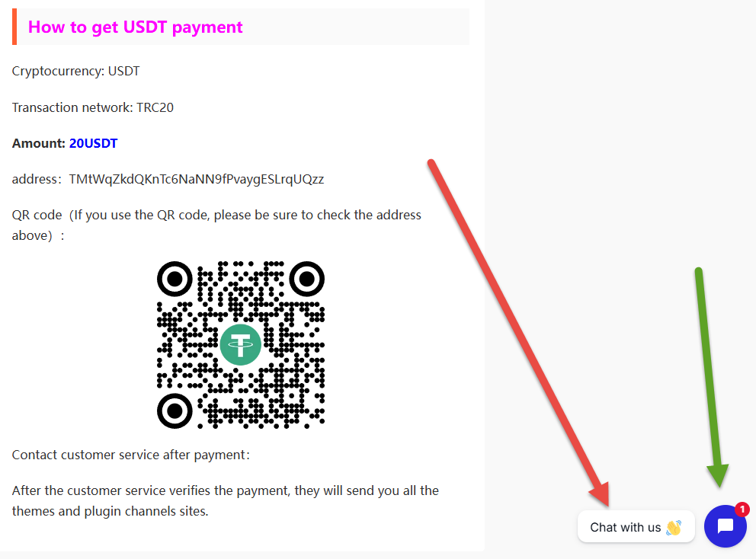756x559 pixels.
Task: Click the top-right QR finder pattern circle
Action: 306,279
